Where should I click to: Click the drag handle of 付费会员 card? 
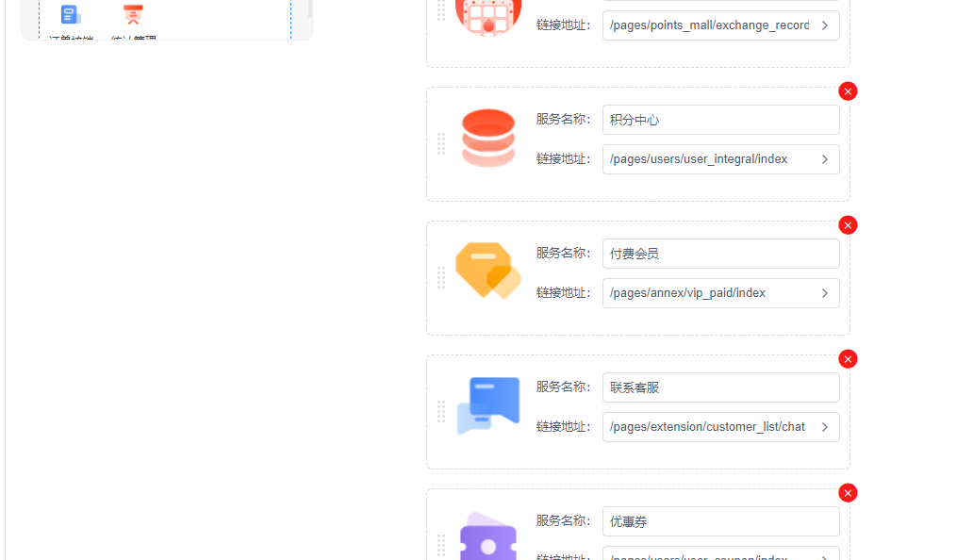coord(441,278)
